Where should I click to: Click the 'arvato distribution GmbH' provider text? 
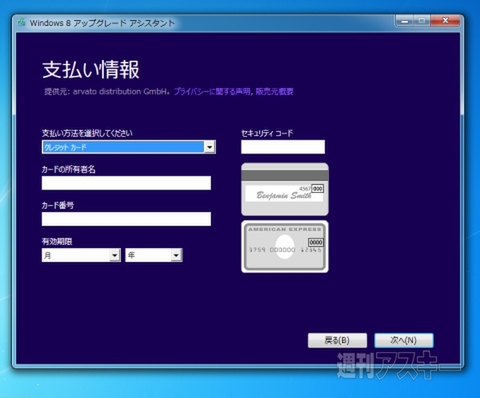(x=121, y=92)
